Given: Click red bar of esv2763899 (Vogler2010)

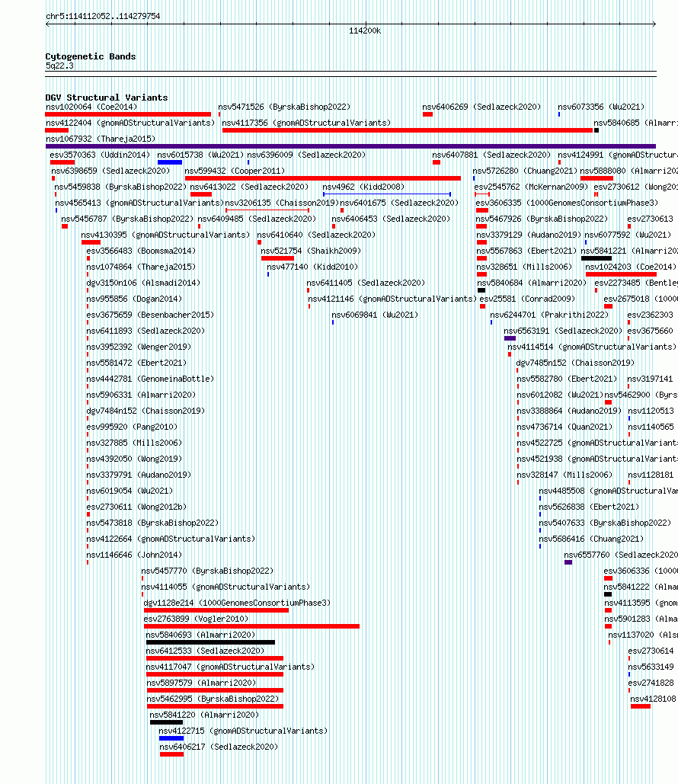Looking at the screenshot, I should pos(252,626).
